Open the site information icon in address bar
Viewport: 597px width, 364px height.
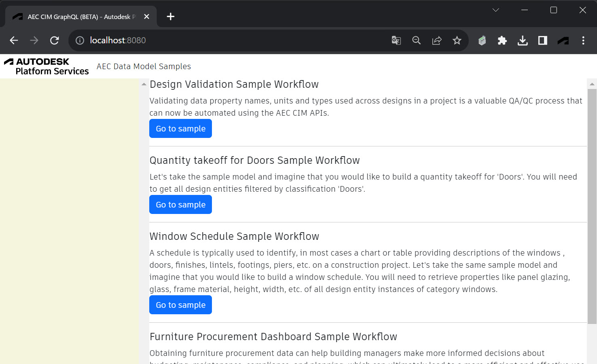79,40
